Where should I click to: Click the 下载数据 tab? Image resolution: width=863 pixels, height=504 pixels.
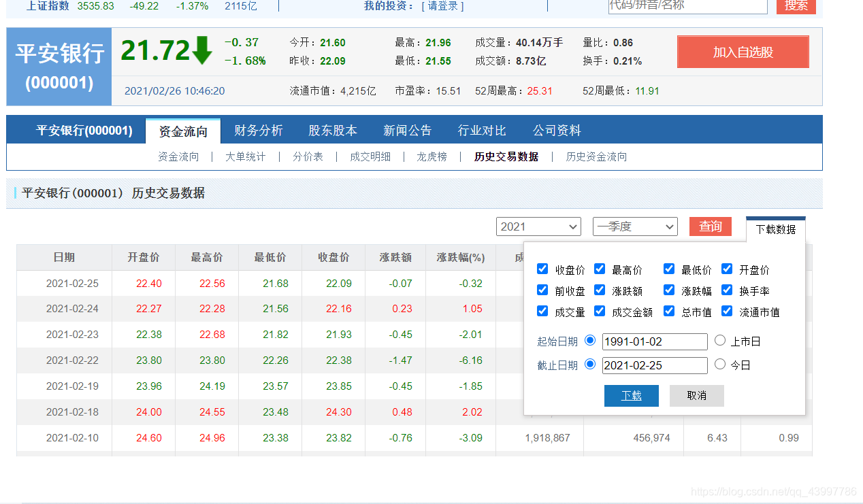(x=776, y=229)
